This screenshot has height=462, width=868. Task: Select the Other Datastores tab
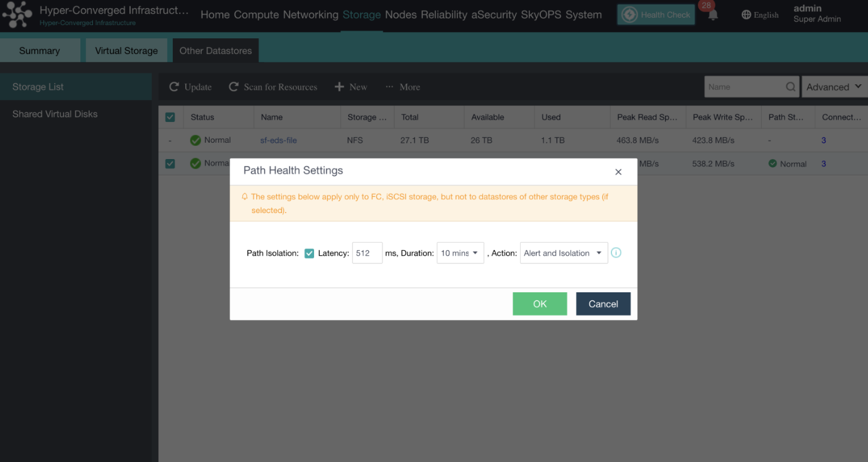(x=216, y=50)
